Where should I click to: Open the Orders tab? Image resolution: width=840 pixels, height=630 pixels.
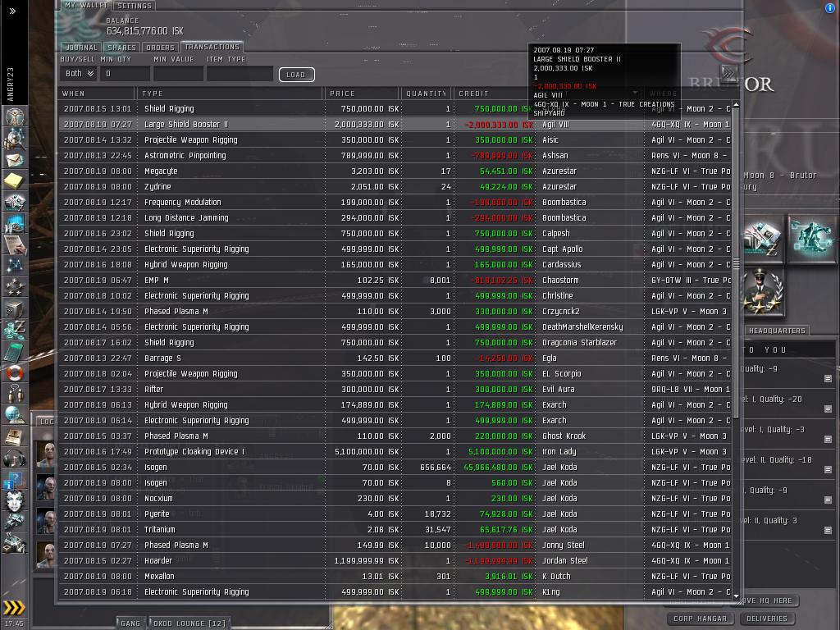tap(160, 48)
